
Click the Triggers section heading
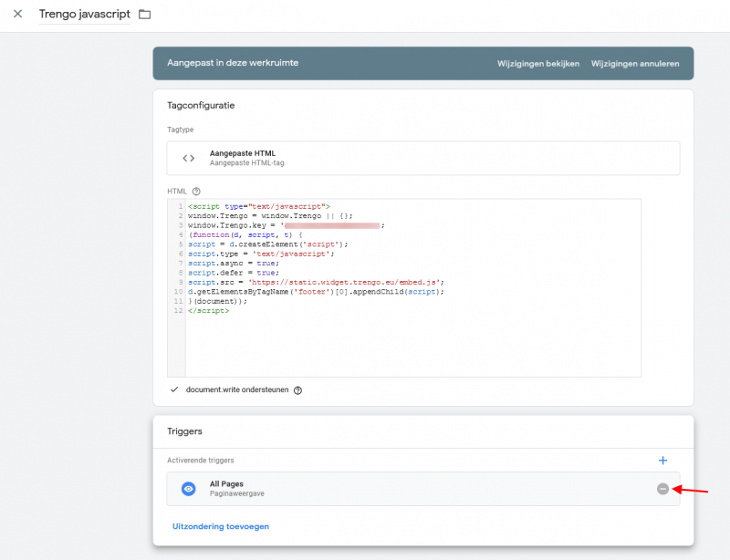[184, 431]
